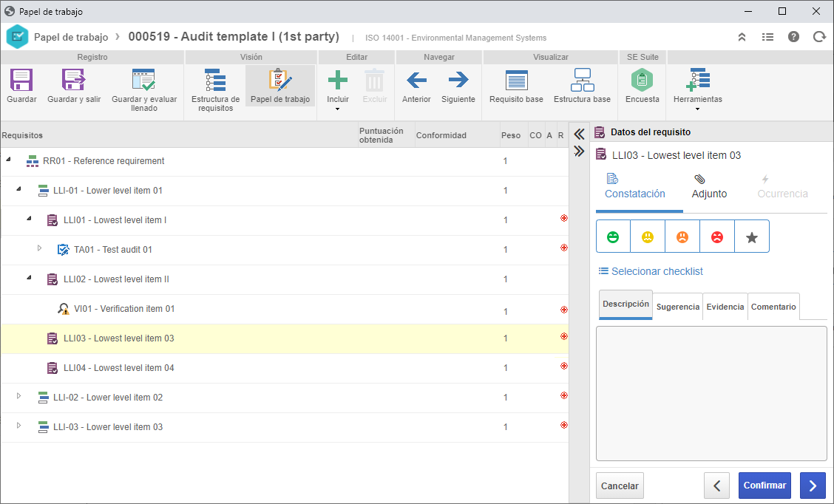Image resolution: width=834 pixels, height=504 pixels.
Task: Open the Incluir dropdown arrow
Action: pyautogui.click(x=337, y=109)
